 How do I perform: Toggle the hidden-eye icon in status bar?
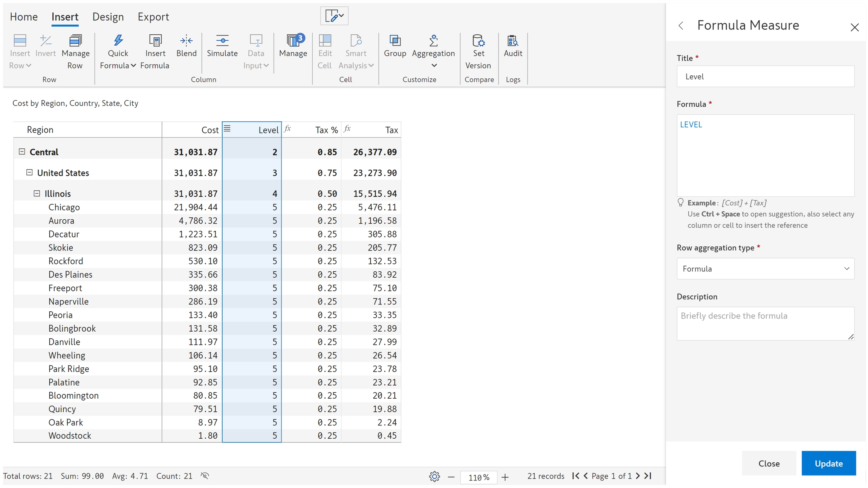click(205, 476)
